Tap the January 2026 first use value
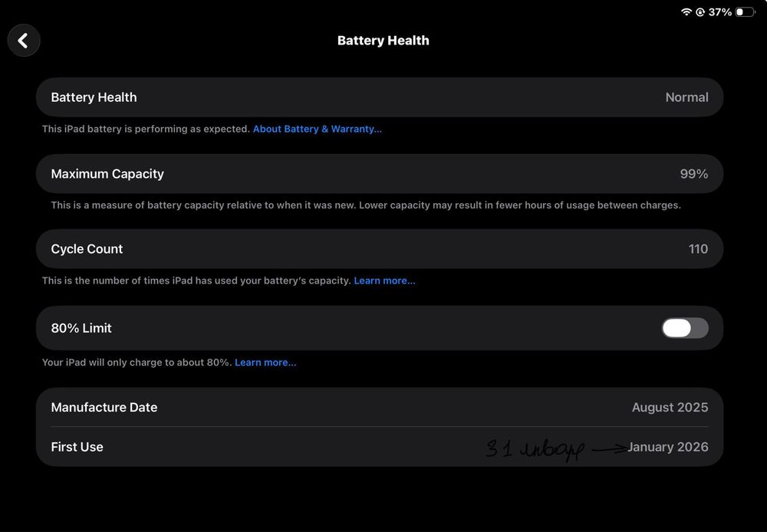The height and width of the screenshot is (532, 767). [x=668, y=447]
